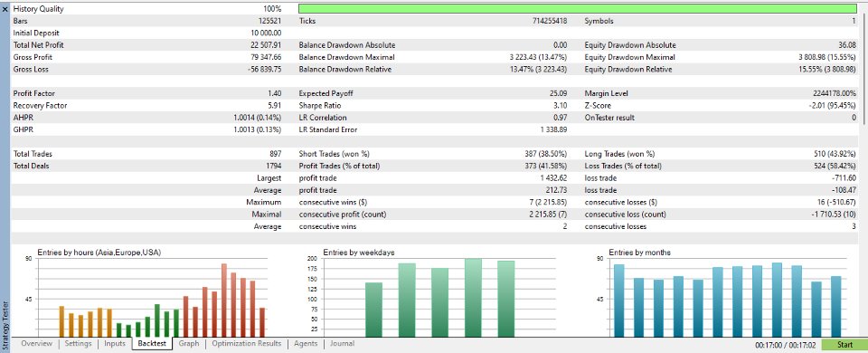
Task: Select the Bars count 125521
Action: point(270,21)
